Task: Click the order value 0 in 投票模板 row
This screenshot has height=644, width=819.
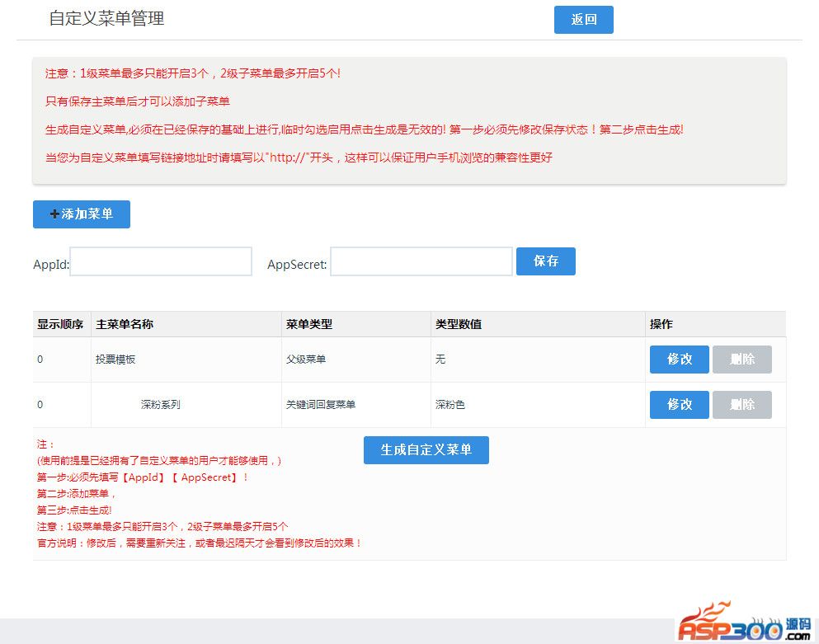Action: pos(40,360)
